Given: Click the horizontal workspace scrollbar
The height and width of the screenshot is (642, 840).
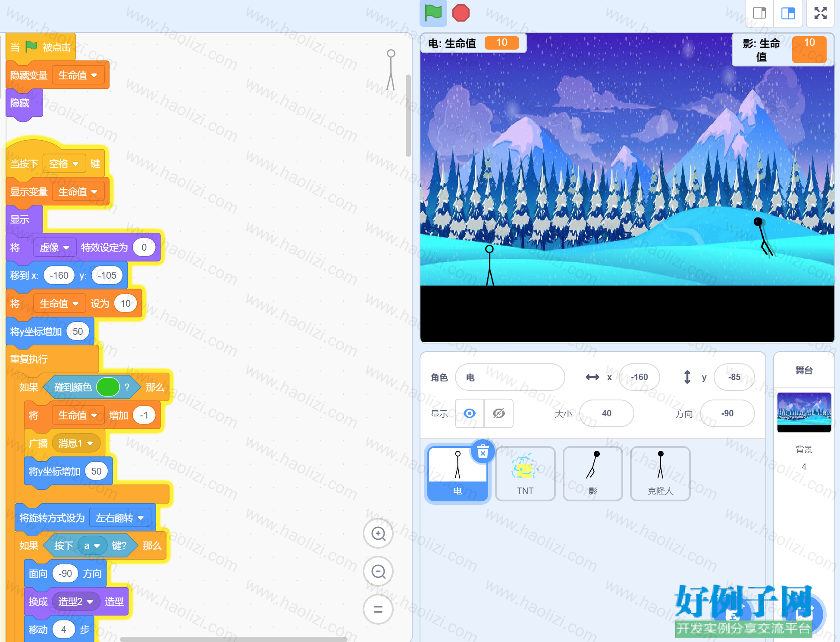Looking at the screenshot, I should pos(234,639).
